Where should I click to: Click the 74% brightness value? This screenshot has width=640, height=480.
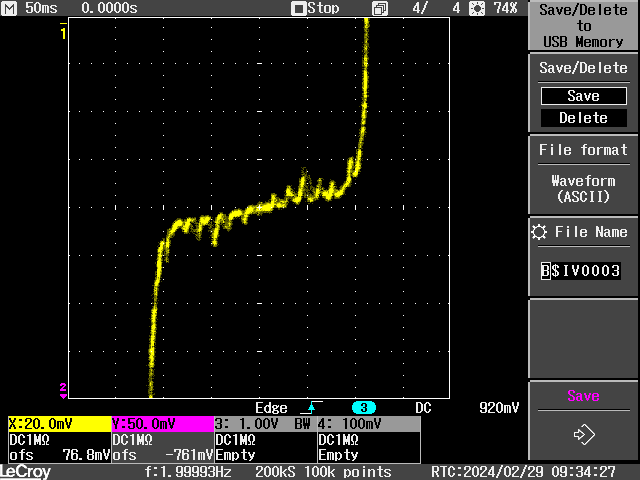(x=505, y=8)
